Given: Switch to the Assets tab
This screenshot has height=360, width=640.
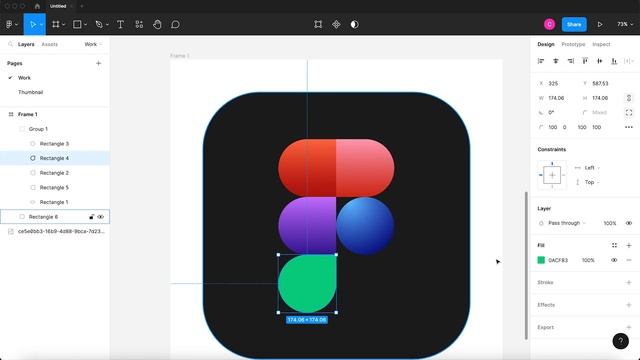Looking at the screenshot, I should (x=50, y=44).
